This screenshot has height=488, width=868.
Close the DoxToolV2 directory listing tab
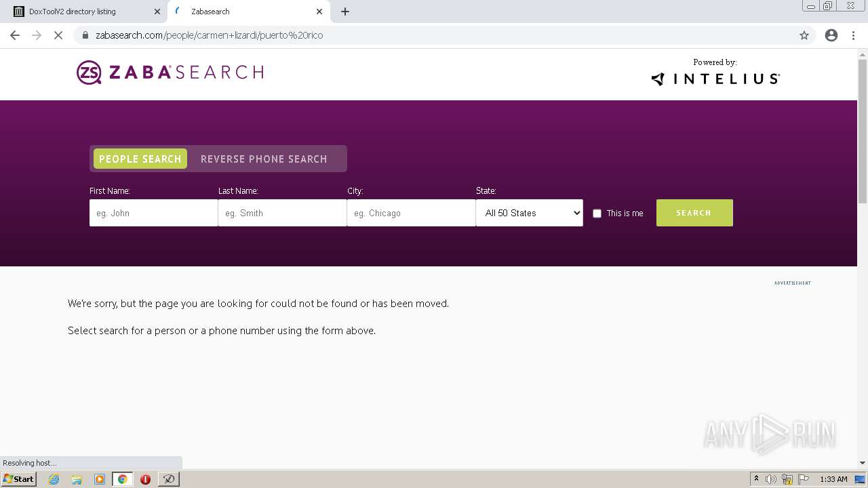[157, 12]
